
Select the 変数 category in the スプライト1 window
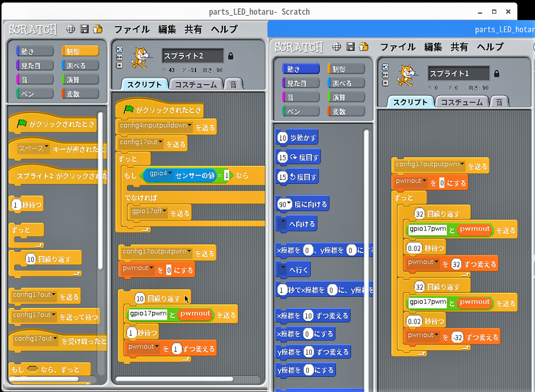point(345,111)
